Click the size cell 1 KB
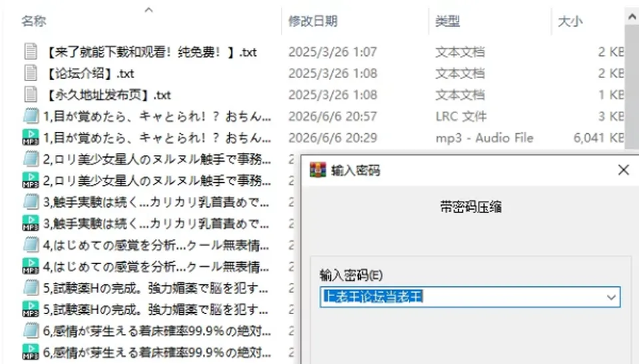The width and height of the screenshot is (639, 364). [x=610, y=95]
